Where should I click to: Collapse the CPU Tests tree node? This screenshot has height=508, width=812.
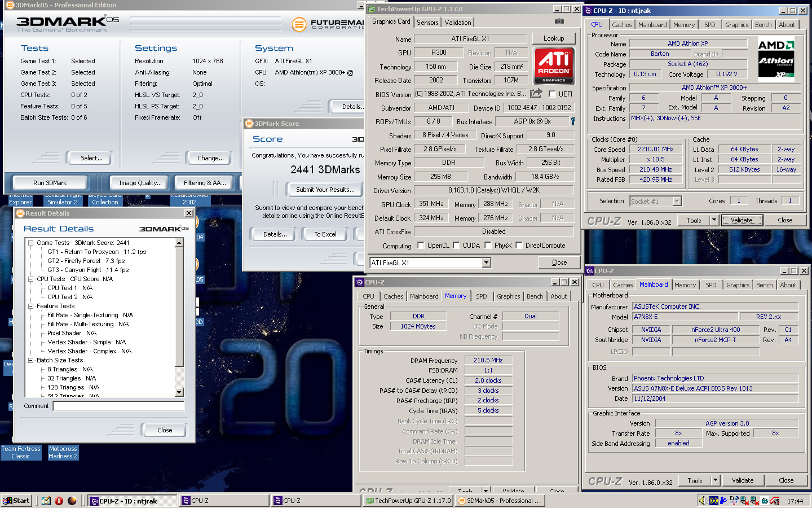(x=31, y=279)
